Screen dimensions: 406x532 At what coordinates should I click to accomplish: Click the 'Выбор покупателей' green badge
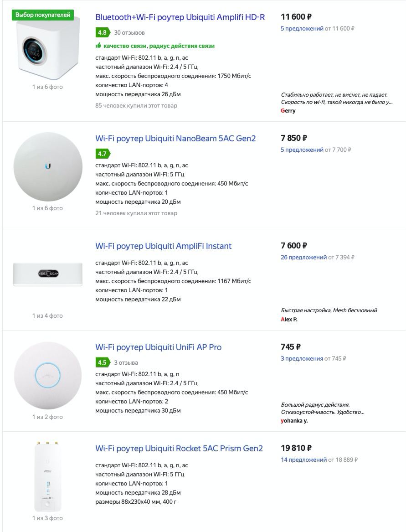pyautogui.click(x=43, y=15)
